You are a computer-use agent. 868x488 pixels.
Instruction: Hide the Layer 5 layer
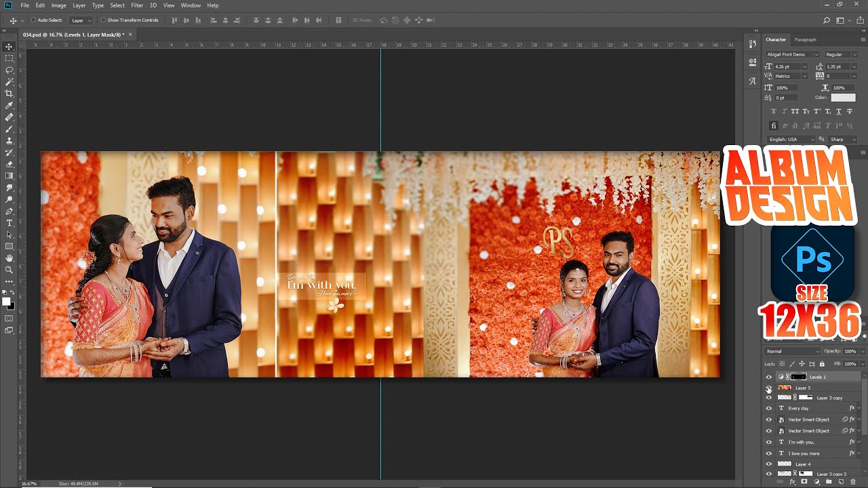769,388
